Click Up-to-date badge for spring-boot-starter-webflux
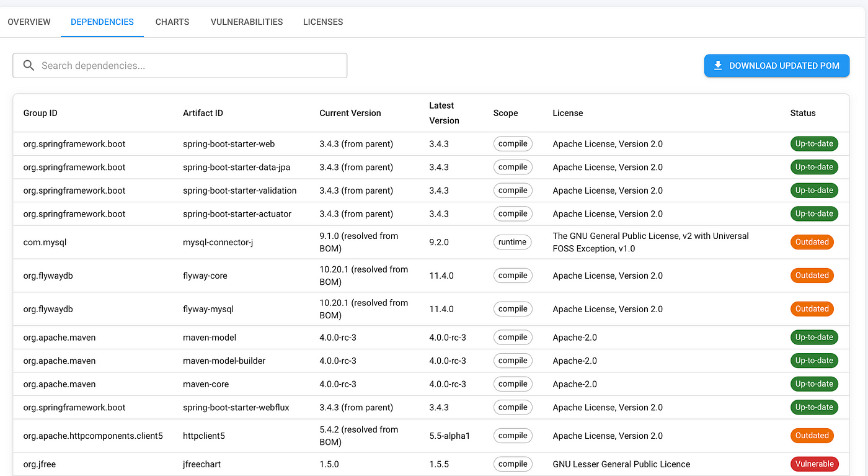 [814, 407]
